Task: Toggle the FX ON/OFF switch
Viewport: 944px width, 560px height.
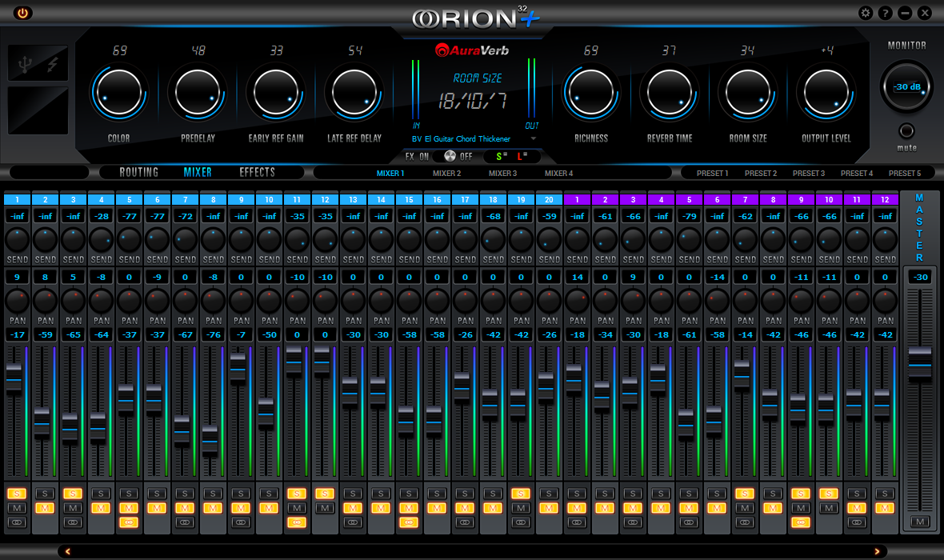Action: [450, 156]
